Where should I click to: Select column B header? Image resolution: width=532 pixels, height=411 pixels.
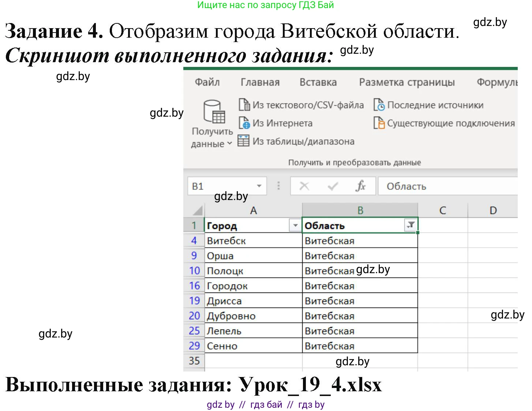[360, 210]
